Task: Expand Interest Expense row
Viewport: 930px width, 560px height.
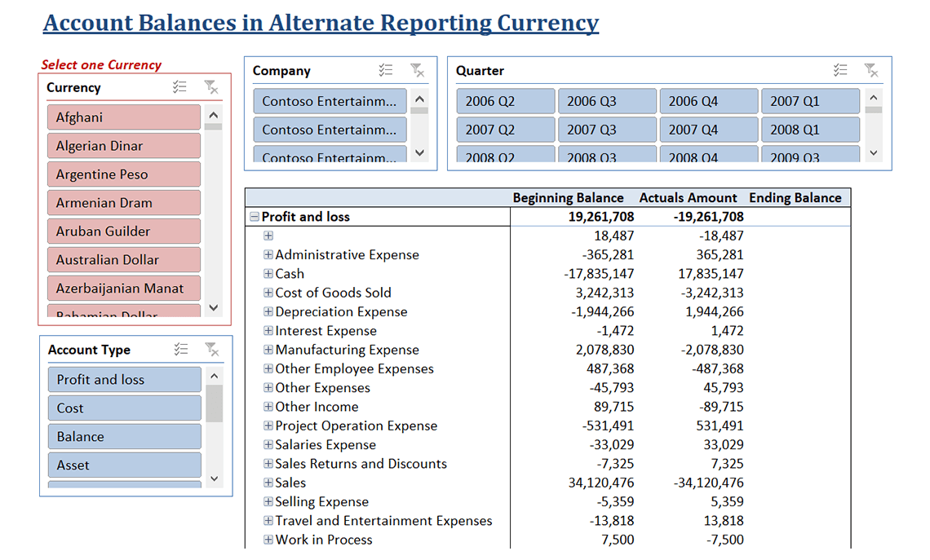Action: [268, 331]
